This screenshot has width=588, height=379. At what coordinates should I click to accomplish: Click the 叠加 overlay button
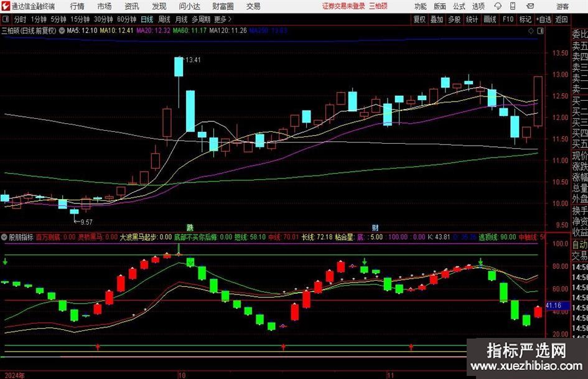point(437,19)
